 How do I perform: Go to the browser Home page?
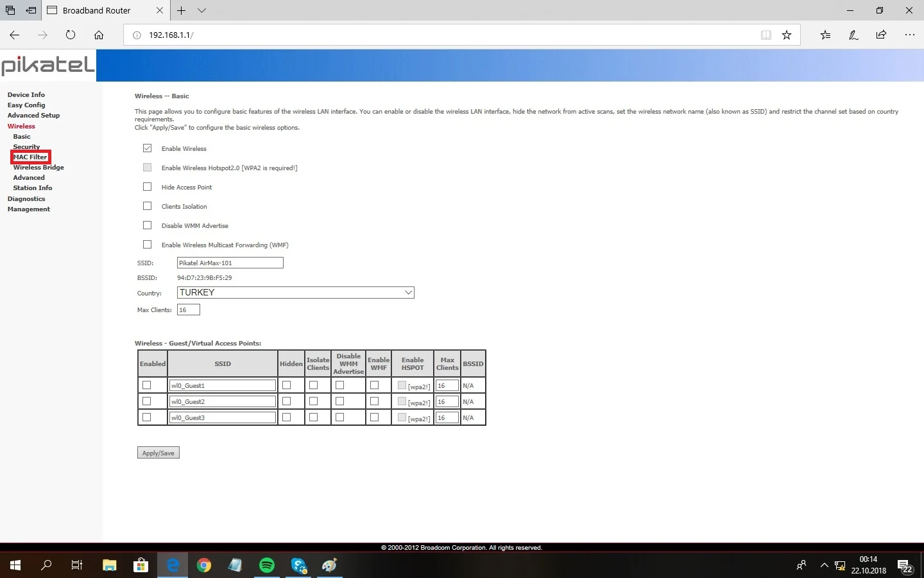(x=99, y=35)
